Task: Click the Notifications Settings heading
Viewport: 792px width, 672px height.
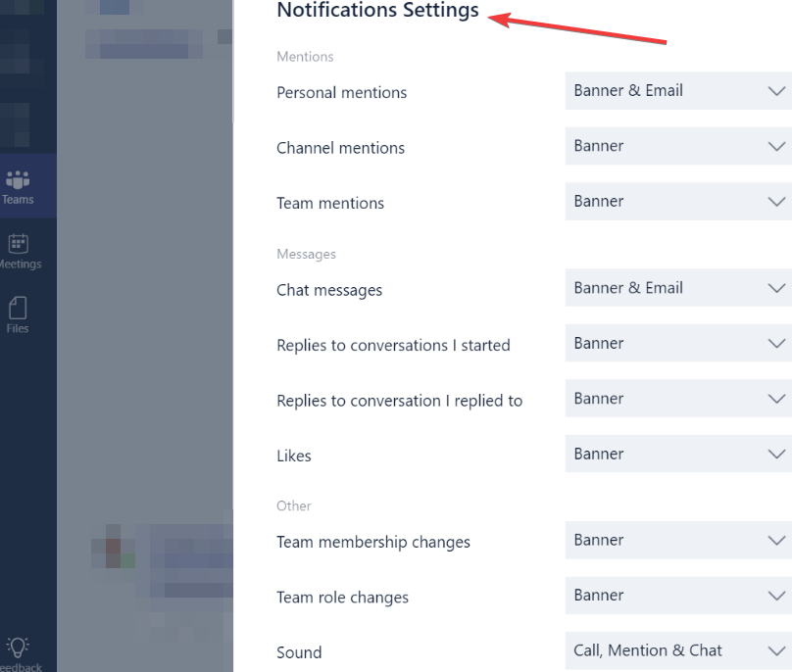Action: click(x=377, y=10)
